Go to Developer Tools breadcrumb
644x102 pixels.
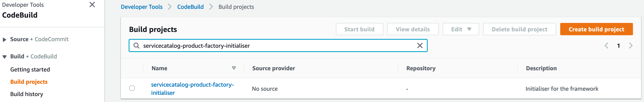[x=142, y=7]
